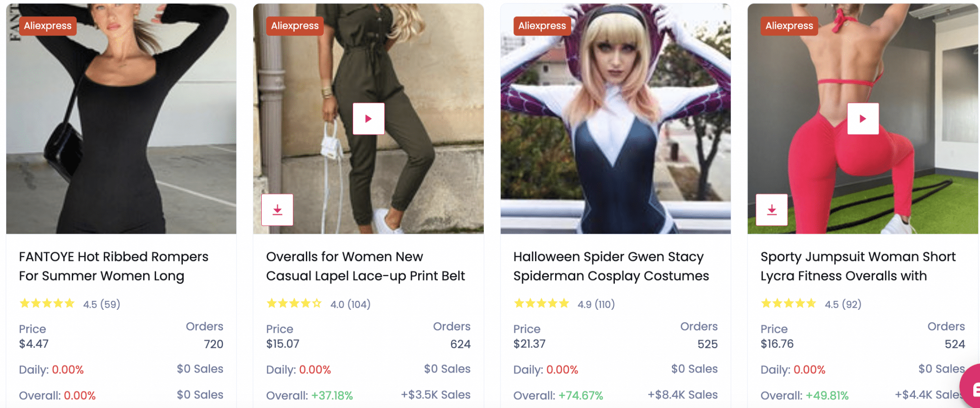Click Aliexpress badge on FANTOYE Rompers card
The image size is (980, 408).
[48, 26]
